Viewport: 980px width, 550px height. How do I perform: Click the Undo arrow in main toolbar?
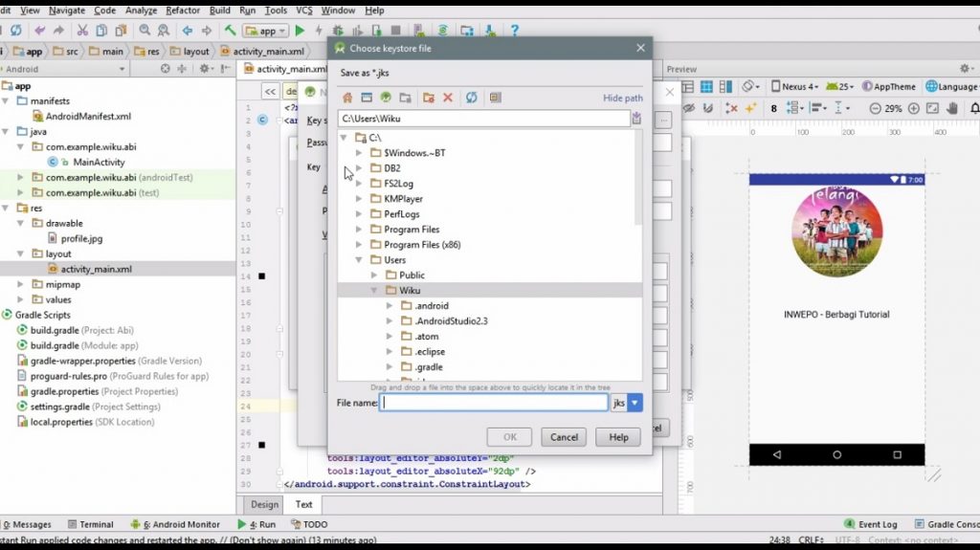tap(39, 30)
